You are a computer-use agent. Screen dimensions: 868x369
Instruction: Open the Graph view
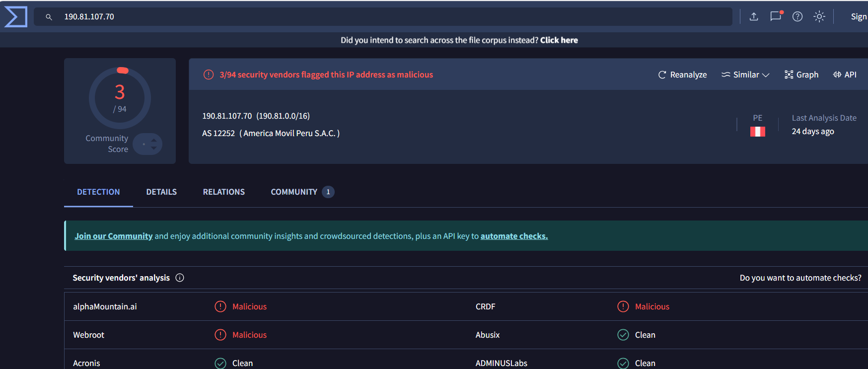point(801,74)
